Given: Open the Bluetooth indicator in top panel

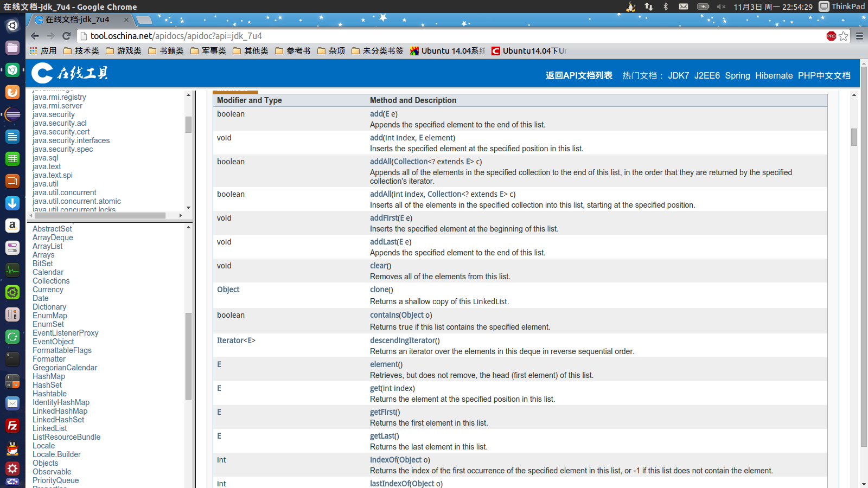Looking at the screenshot, I should (666, 7).
